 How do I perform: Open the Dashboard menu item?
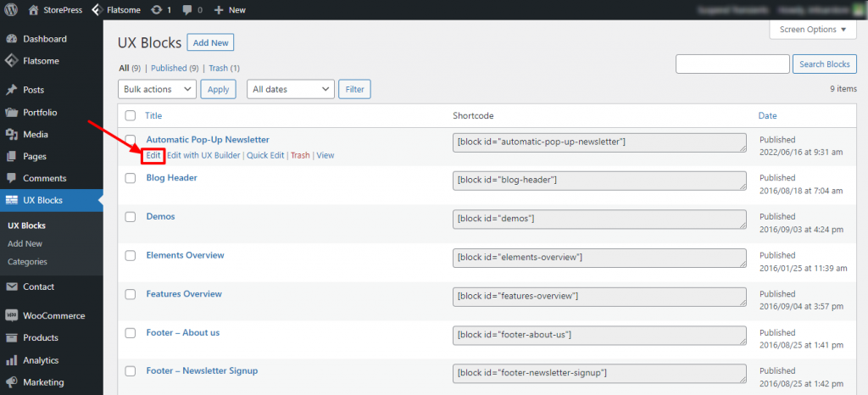tap(52, 39)
